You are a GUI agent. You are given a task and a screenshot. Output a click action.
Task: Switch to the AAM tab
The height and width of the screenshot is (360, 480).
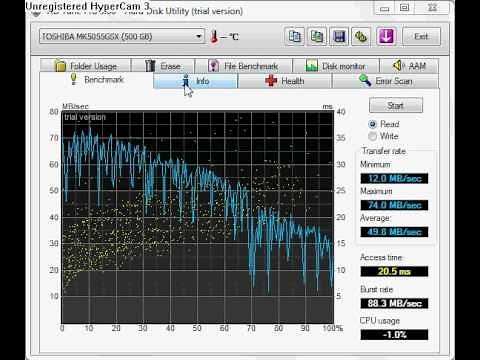[409, 66]
